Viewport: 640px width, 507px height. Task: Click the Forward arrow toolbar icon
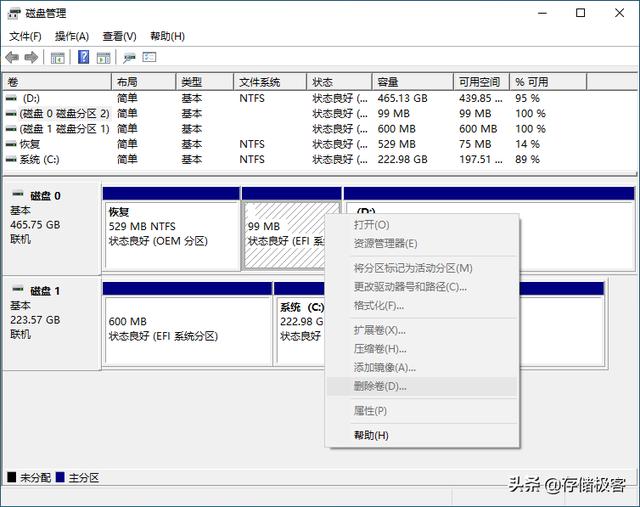[x=31, y=58]
